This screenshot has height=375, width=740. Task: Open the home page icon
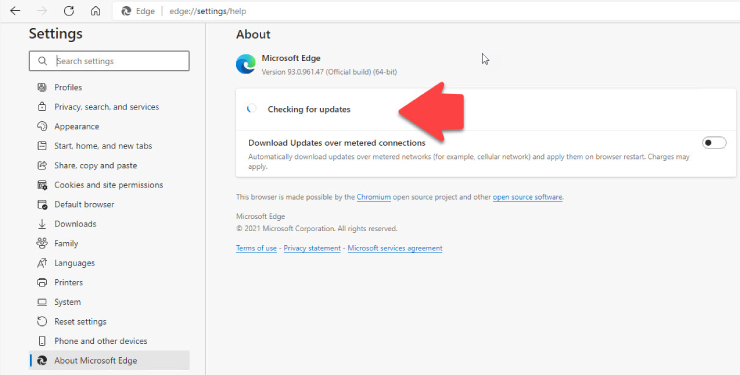click(95, 11)
